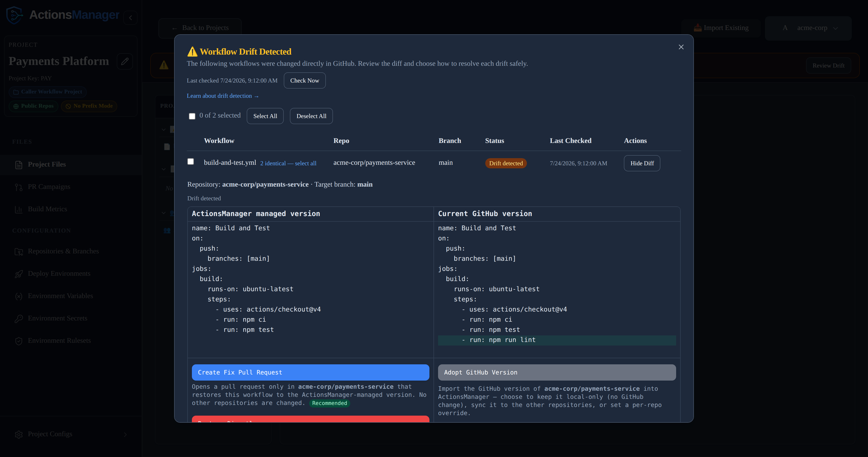Click the Last checked 7/24/2026 timestamp text
The width and height of the screenshot is (868, 457).
click(232, 80)
